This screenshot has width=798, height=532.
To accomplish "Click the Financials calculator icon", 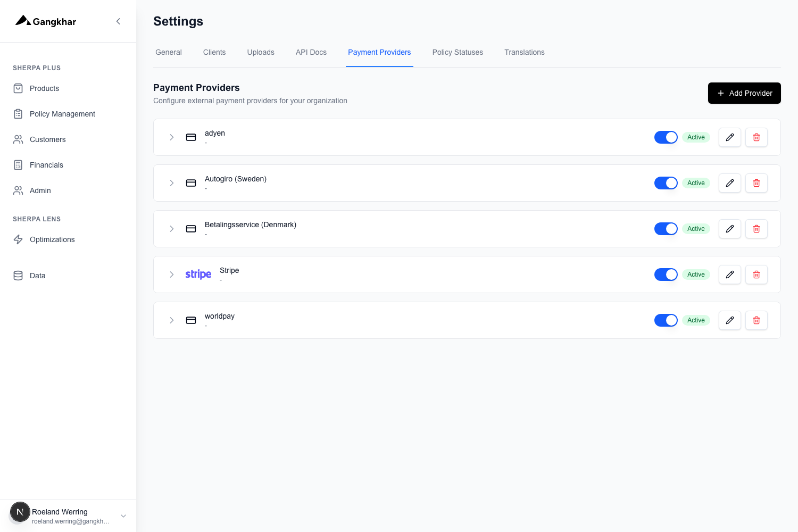I will coord(18,165).
